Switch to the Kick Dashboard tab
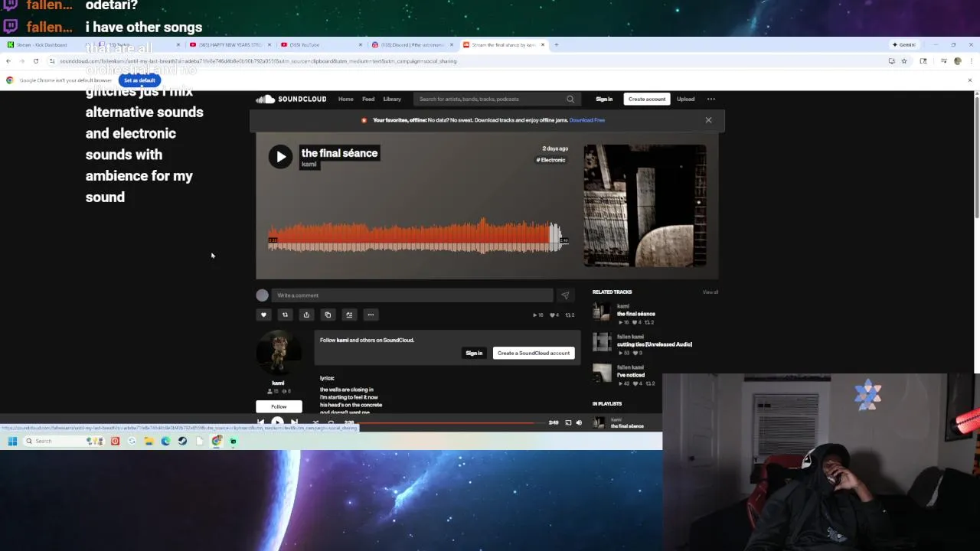 pyautogui.click(x=46, y=44)
